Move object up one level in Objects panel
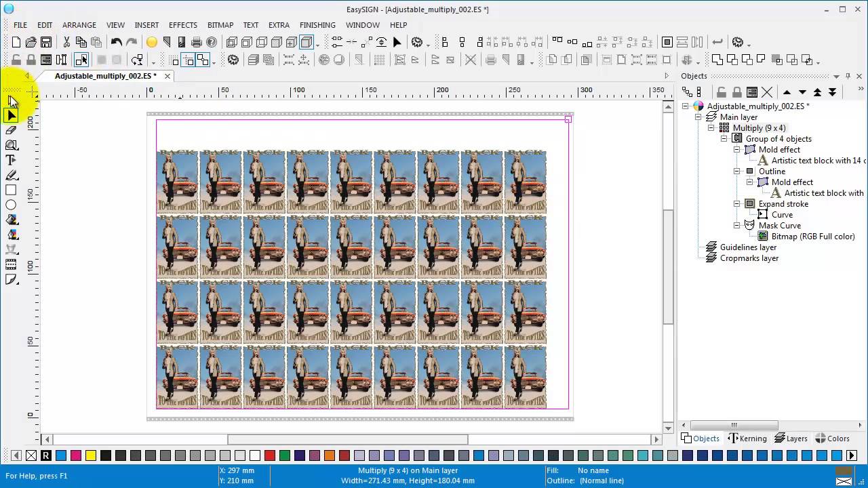Image resolution: width=868 pixels, height=488 pixels. (787, 92)
